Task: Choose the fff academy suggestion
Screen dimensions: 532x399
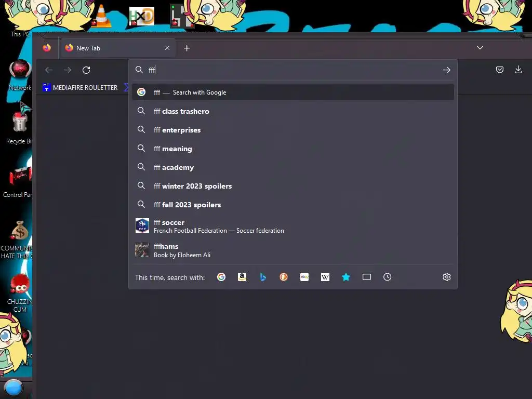Action: (x=293, y=167)
